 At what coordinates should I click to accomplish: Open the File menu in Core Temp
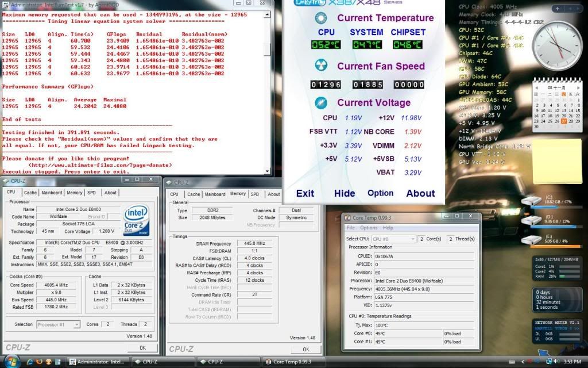coord(351,228)
